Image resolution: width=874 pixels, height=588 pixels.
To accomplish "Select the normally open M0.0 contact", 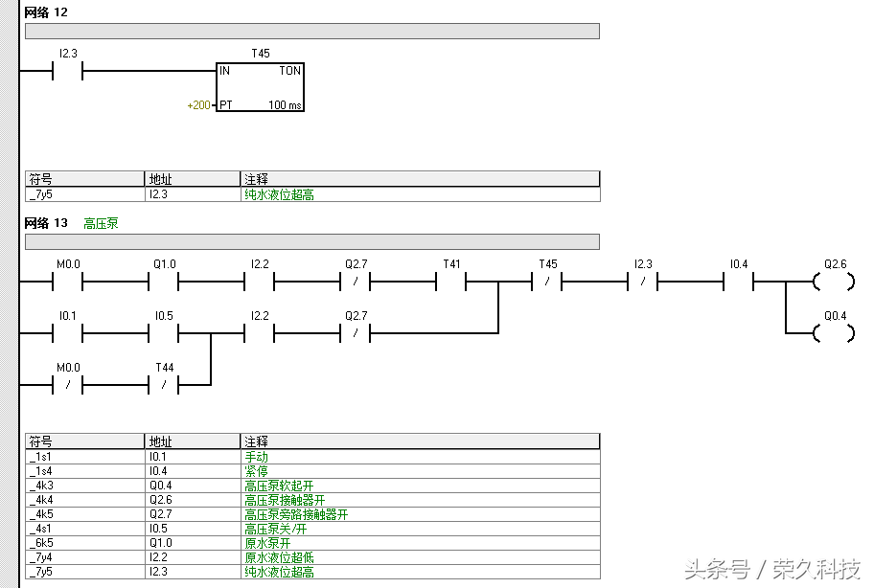I will (x=67, y=282).
